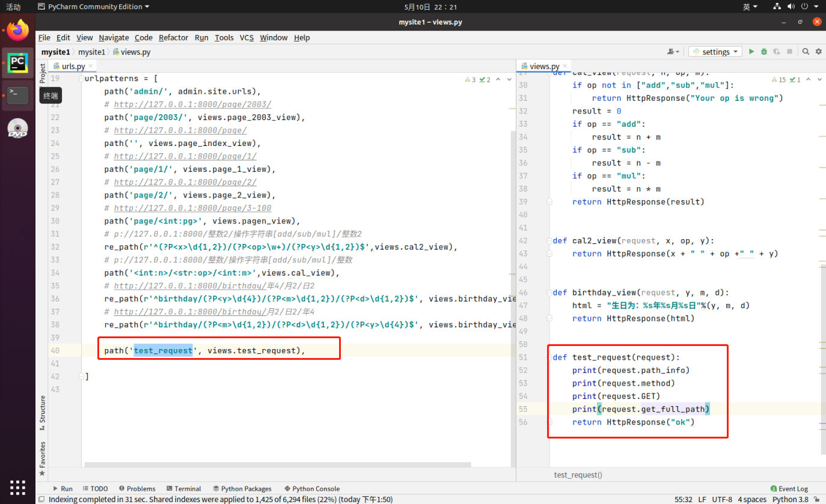The height and width of the screenshot is (504, 826).
Task: Open the Code With Me user icon
Action: (673, 52)
